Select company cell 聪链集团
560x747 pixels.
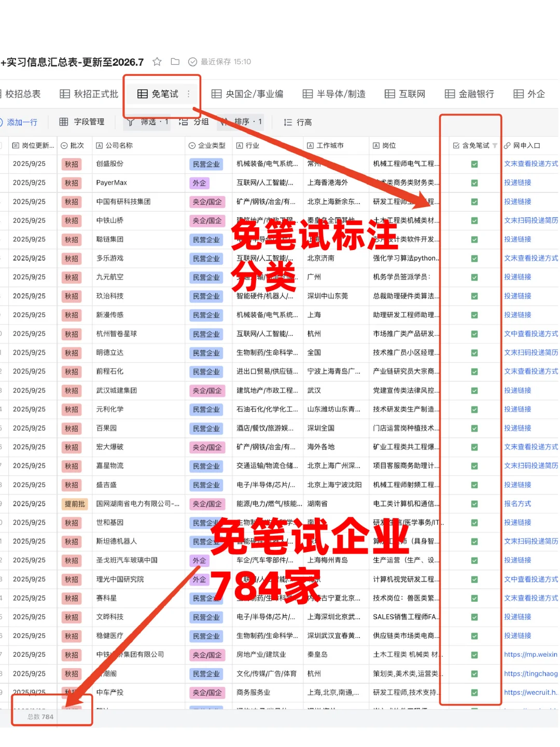pos(138,240)
